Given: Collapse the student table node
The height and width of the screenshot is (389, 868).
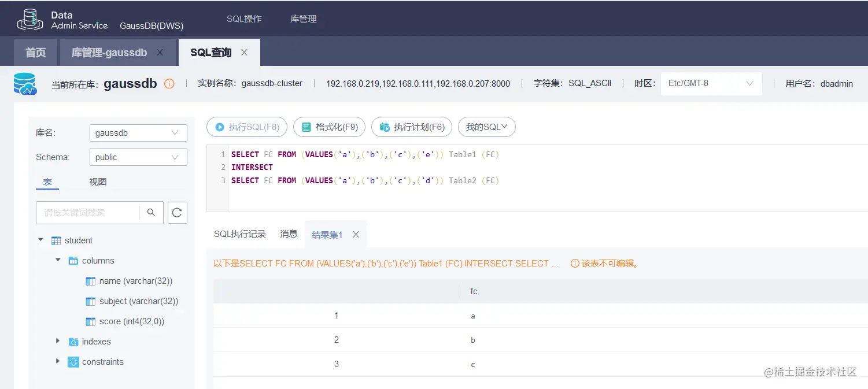Looking at the screenshot, I should pos(40,240).
